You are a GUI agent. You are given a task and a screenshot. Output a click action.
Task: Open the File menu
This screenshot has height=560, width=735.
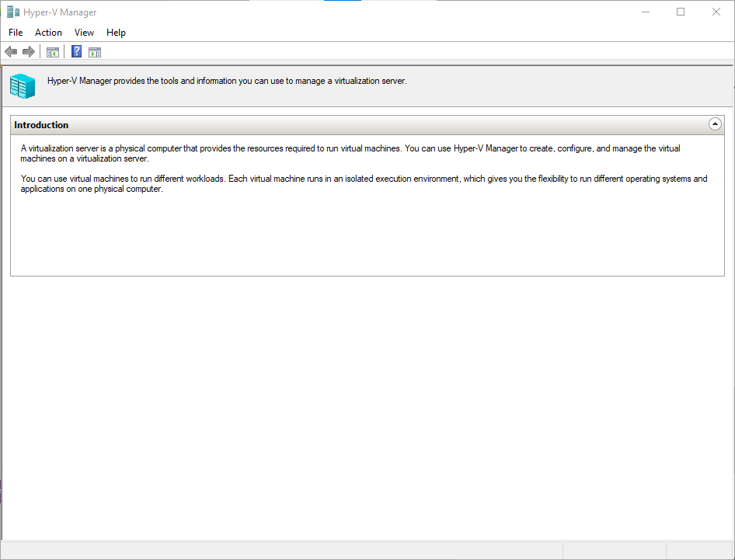(16, 33)
